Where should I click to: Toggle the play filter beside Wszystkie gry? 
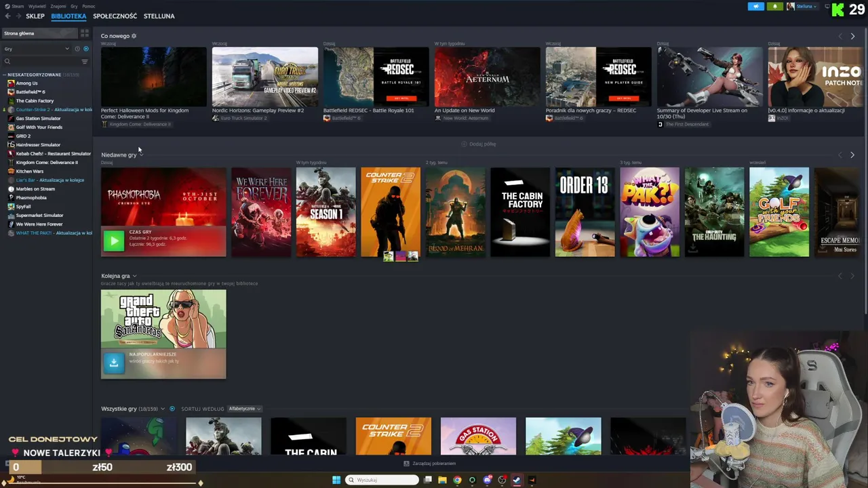pos(172,409)
